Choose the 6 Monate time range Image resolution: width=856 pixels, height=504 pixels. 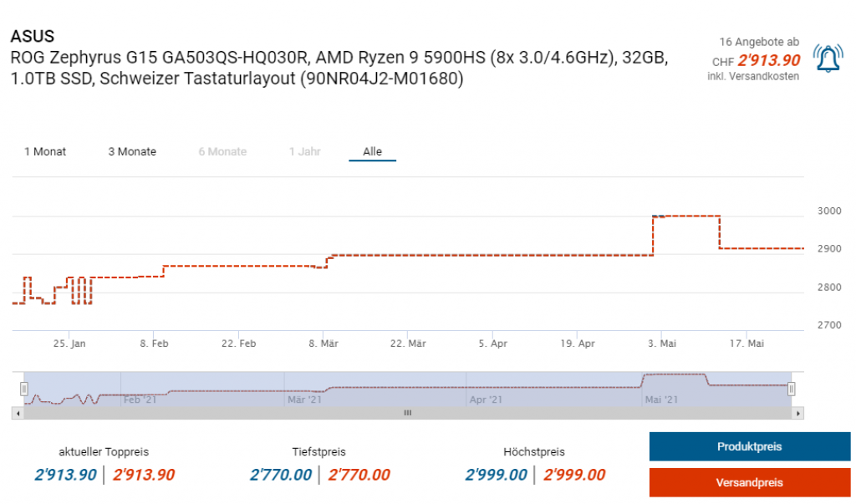222,152
